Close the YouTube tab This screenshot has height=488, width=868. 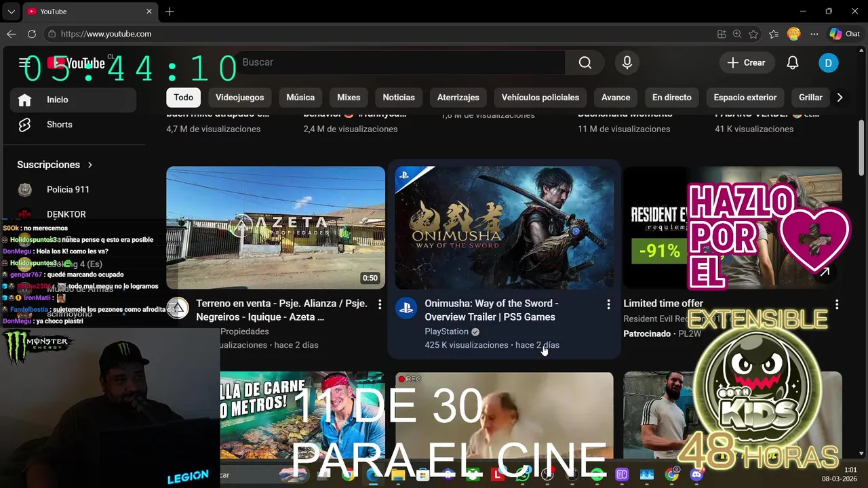tap(149, 12)
